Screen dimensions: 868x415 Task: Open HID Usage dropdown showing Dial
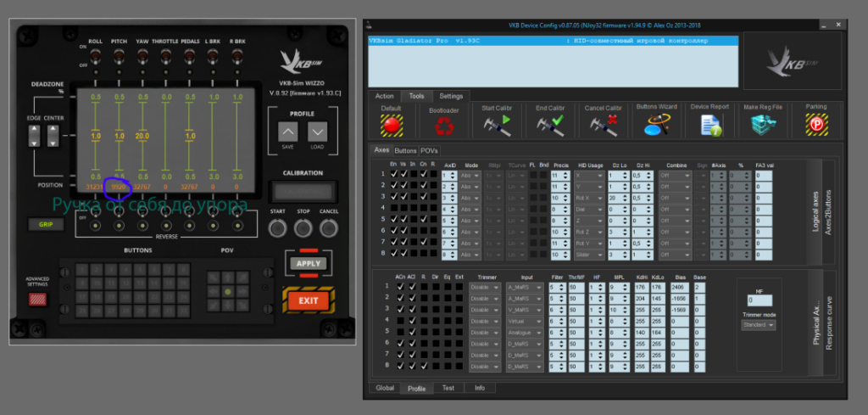click(589, 209)
